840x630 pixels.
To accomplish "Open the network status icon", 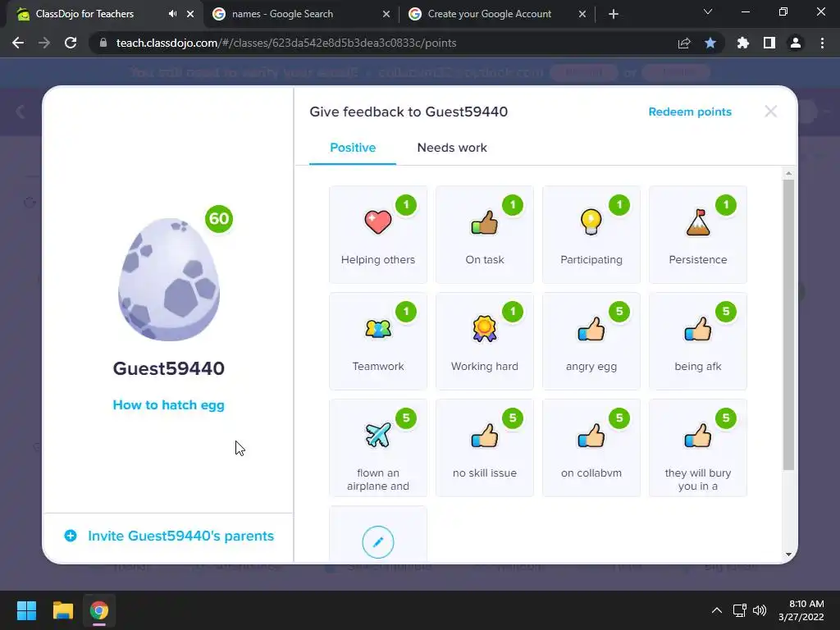I will [740, 610].
